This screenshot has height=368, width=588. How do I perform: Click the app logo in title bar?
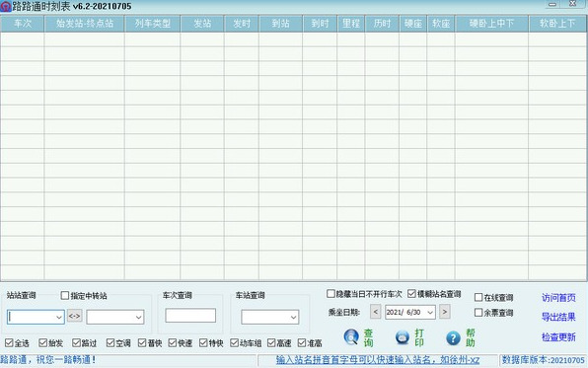tap(6, 6)
